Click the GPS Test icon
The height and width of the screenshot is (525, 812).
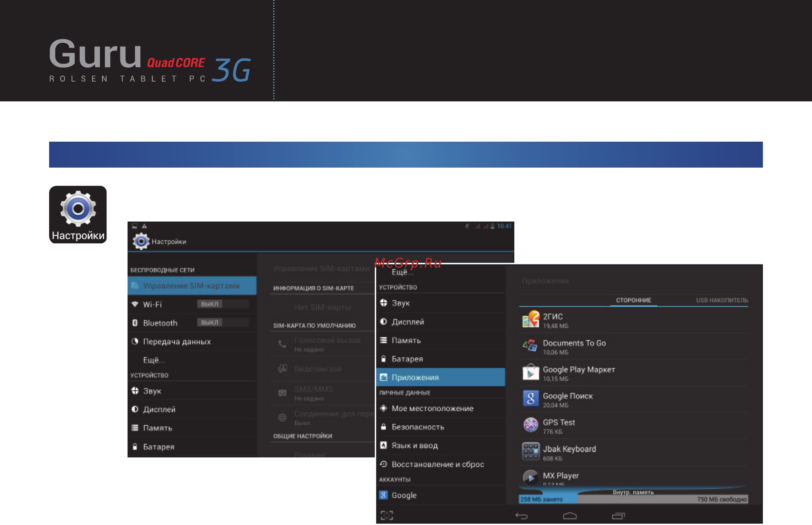coord(531,425)
